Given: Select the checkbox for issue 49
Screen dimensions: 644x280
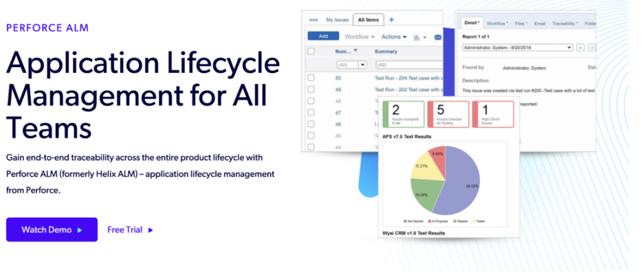Looking at the screenshot, I should 311,90.
